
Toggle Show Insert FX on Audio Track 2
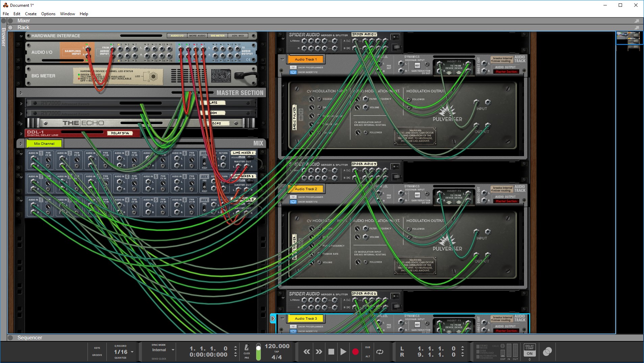click(293, 202)
